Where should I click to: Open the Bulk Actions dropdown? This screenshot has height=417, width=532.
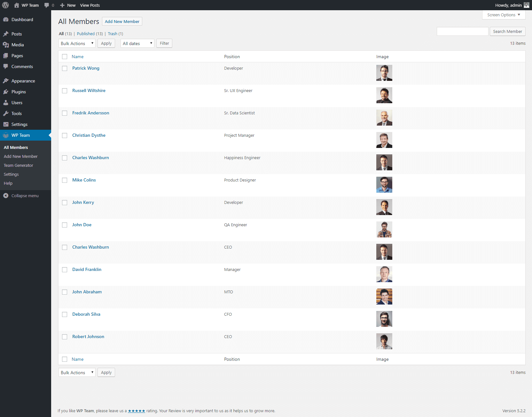77,43
